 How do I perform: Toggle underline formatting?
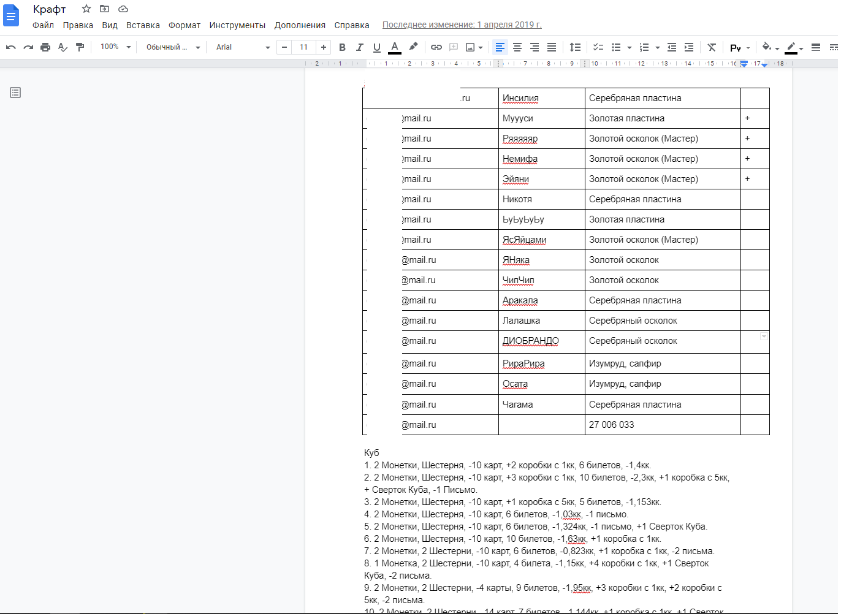[x=377, y=47]
